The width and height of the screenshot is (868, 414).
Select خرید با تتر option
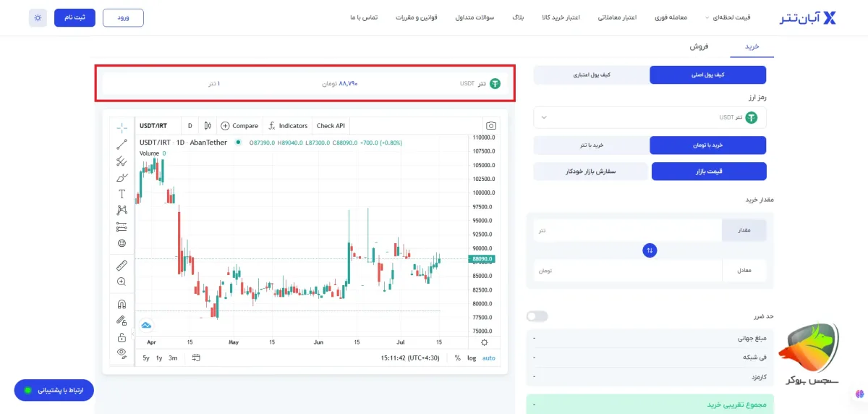tap(592, 145)
